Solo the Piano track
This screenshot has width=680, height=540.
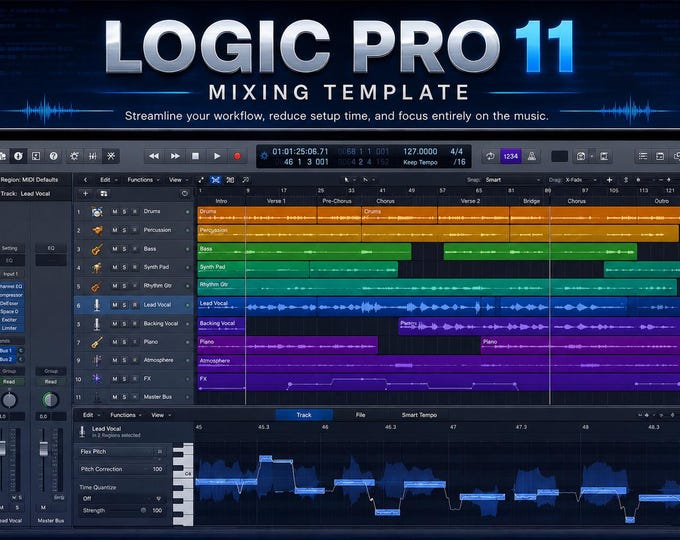[124, 342]
